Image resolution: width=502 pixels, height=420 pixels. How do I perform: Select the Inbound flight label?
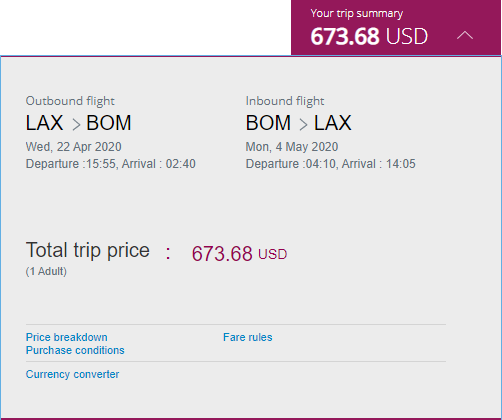point(285,101)
